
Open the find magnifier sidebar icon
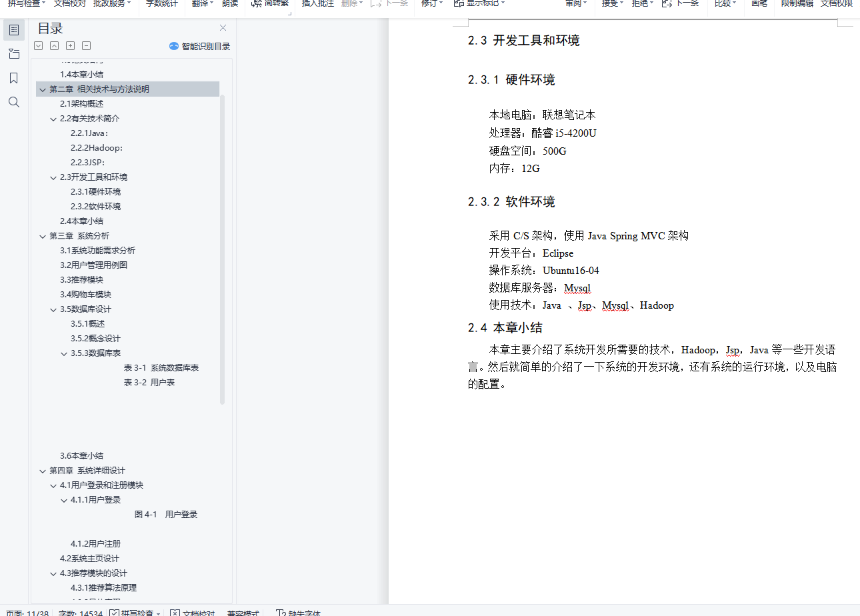(x=14, y=102)
